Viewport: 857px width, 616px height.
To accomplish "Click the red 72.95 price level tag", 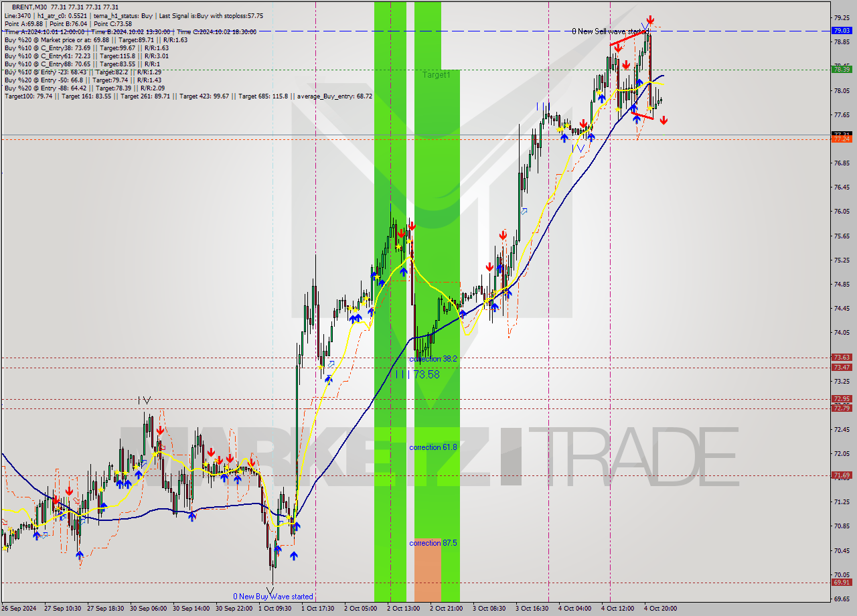I will [x=842, y=399].
